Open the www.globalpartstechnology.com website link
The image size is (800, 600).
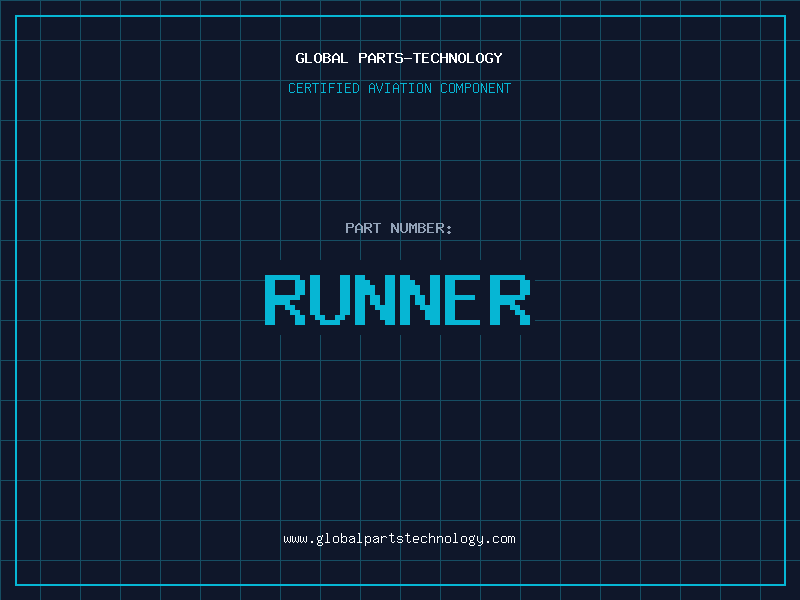pyautogui.click(x=399, y=538)
